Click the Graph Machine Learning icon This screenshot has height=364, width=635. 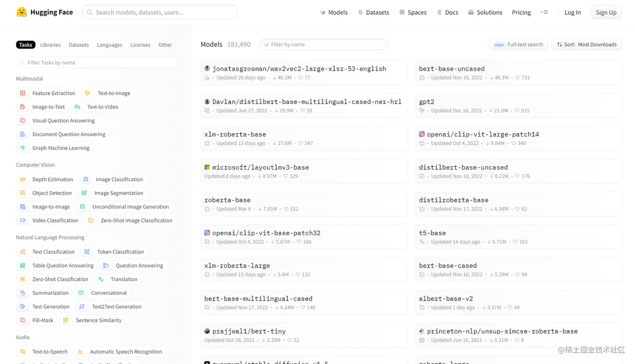tap(23, 148)
